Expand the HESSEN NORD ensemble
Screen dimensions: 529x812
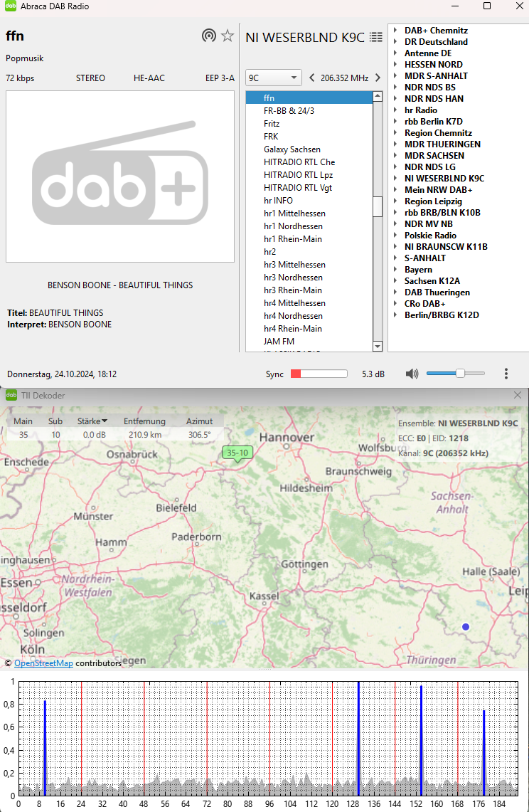(395, 65)
